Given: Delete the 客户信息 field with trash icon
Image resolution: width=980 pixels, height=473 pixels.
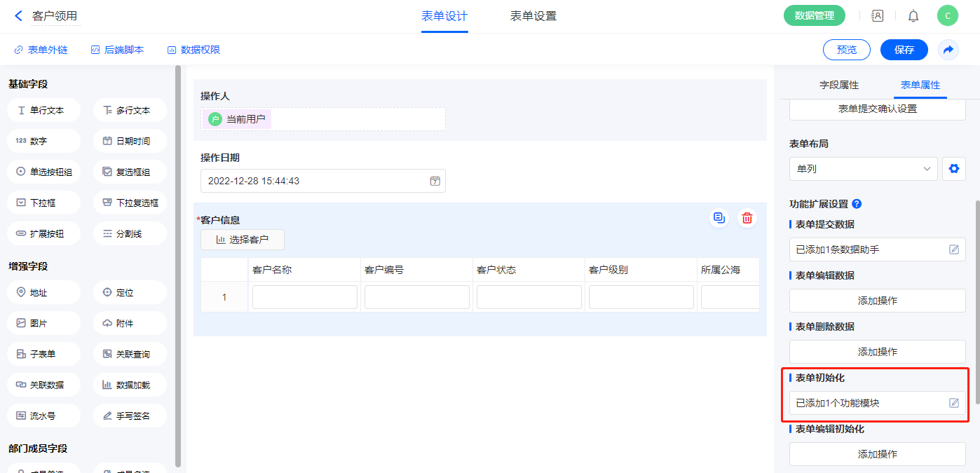Looking at the screenshot, I should click(747, 218).
